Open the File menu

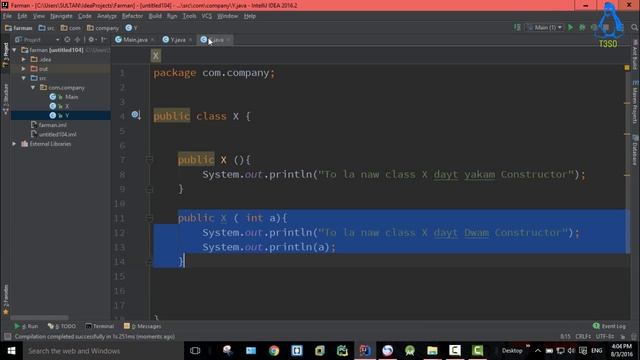pyautogui.click(x=7, y=16)
